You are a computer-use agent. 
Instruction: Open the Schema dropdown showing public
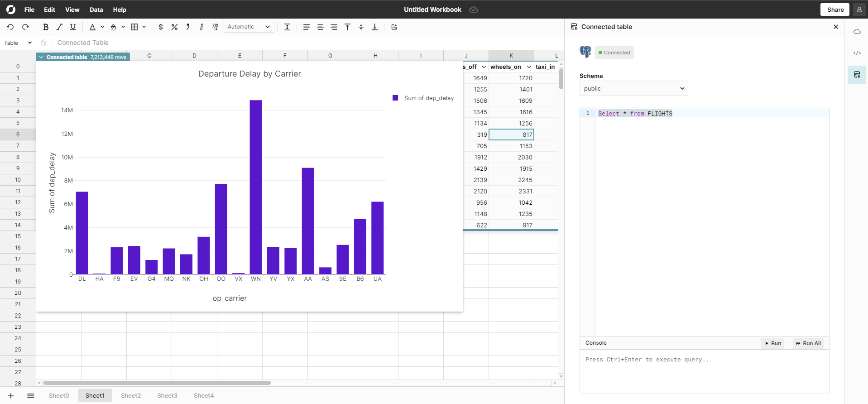(x=633, y=88)
